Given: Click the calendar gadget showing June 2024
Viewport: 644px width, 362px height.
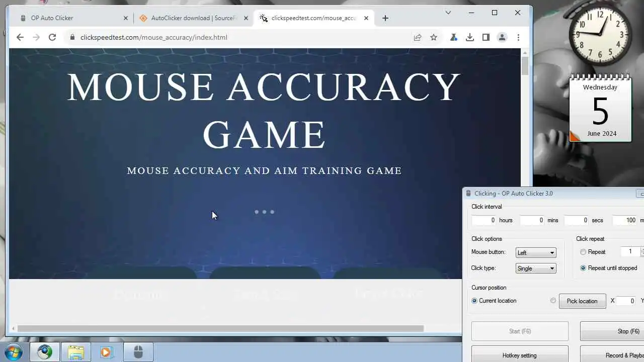Looking at the screenshot, I should (x=600, y=108).
